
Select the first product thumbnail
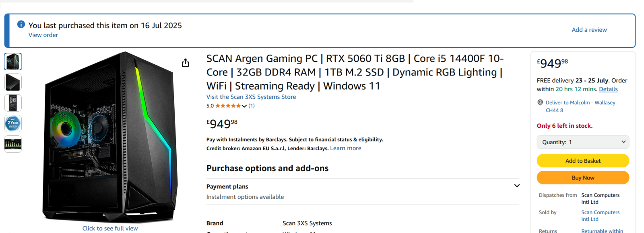(13, 62)
